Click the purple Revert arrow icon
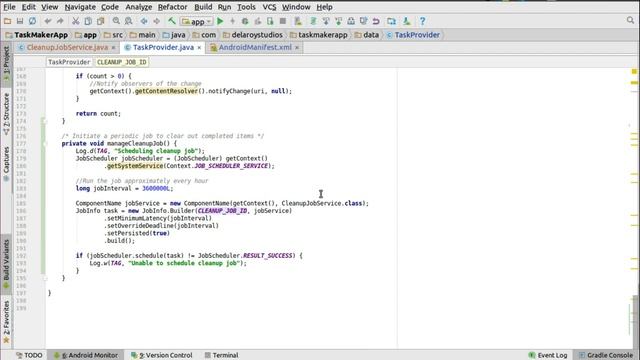The width and height of the screenshot is (640, 360). pos(376,21)
